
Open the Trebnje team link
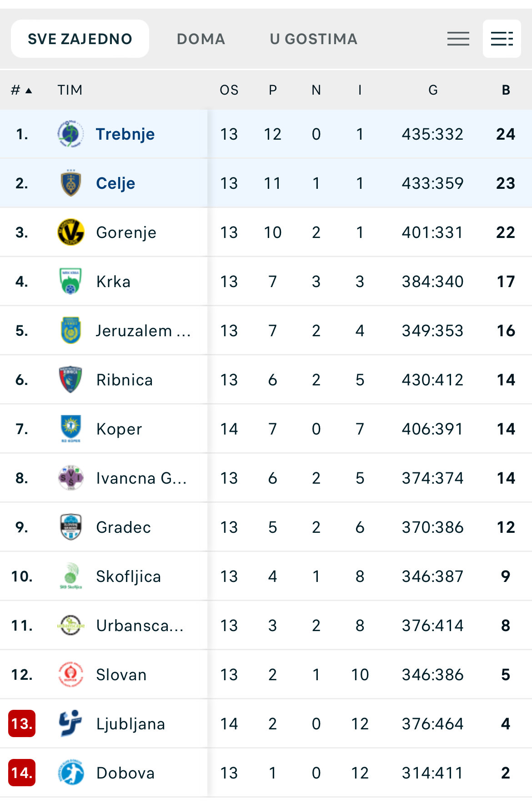pos(125,134)
